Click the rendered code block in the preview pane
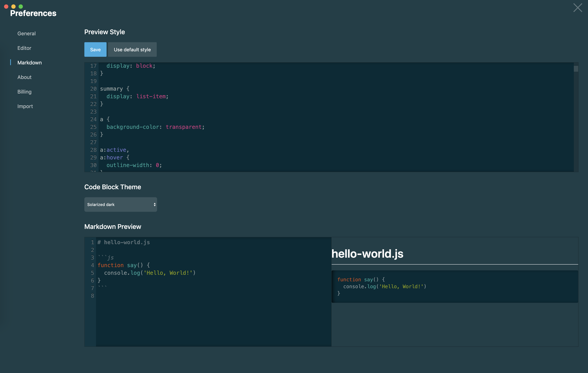 [454, 286]
